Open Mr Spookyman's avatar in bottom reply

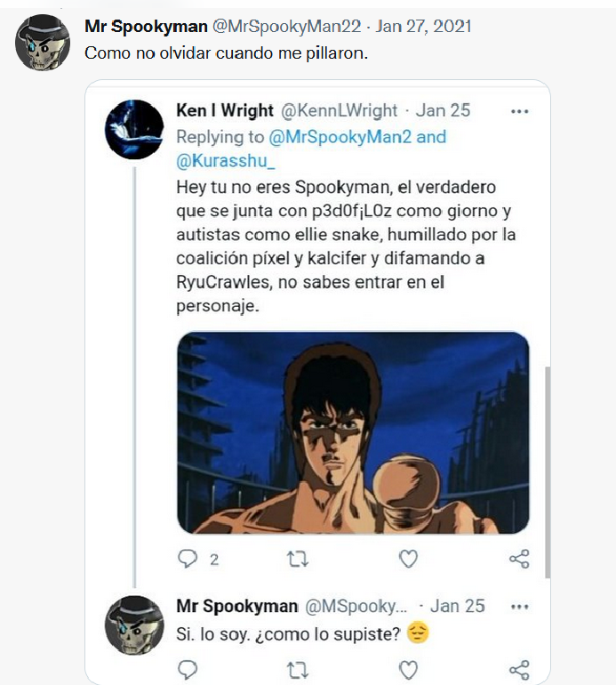[x=134, y=625]
